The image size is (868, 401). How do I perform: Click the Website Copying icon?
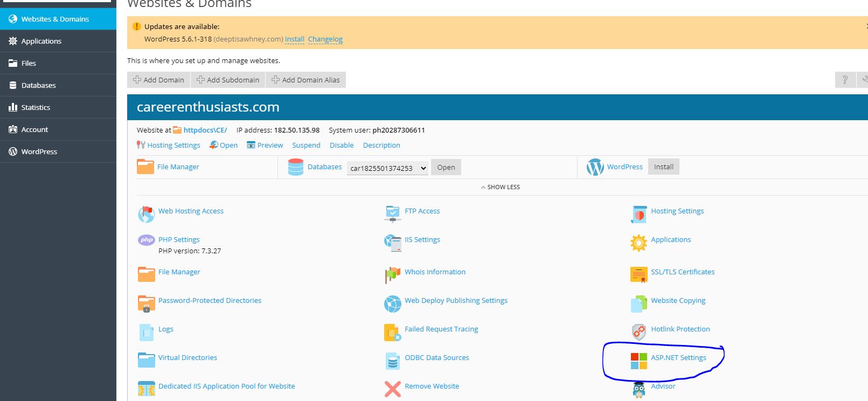[x=639, y=303]
